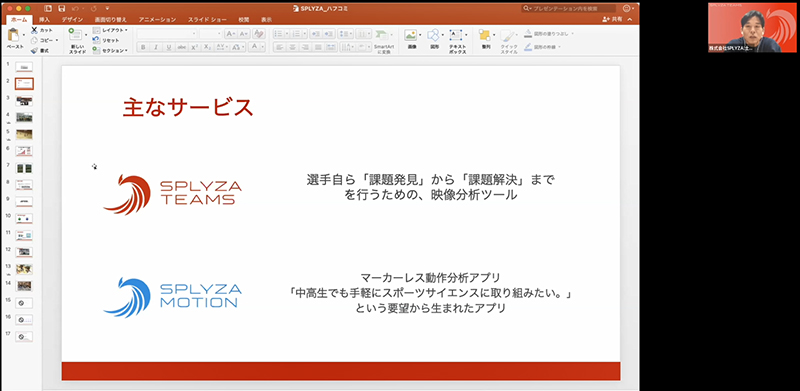Viewport: 800px width, 391px height.
Task: Switch to the スライドショー tab
Action: click(x=207, y=19)
